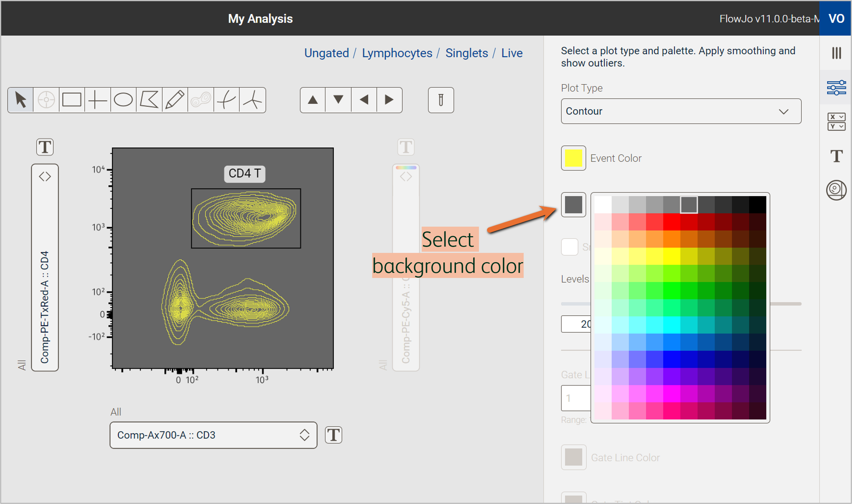The width and height of the screenshot is (852, 504).
Task: Click the up arrow navigation button
Action: [x=313, y=100]
